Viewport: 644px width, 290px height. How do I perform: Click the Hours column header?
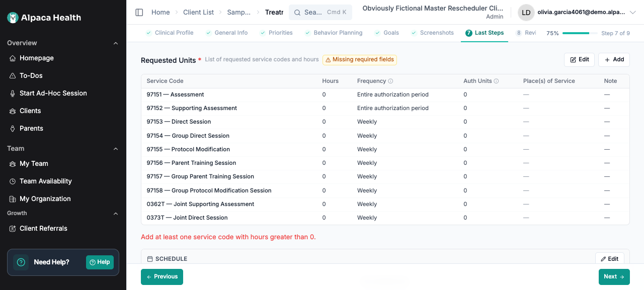(330, 81)
